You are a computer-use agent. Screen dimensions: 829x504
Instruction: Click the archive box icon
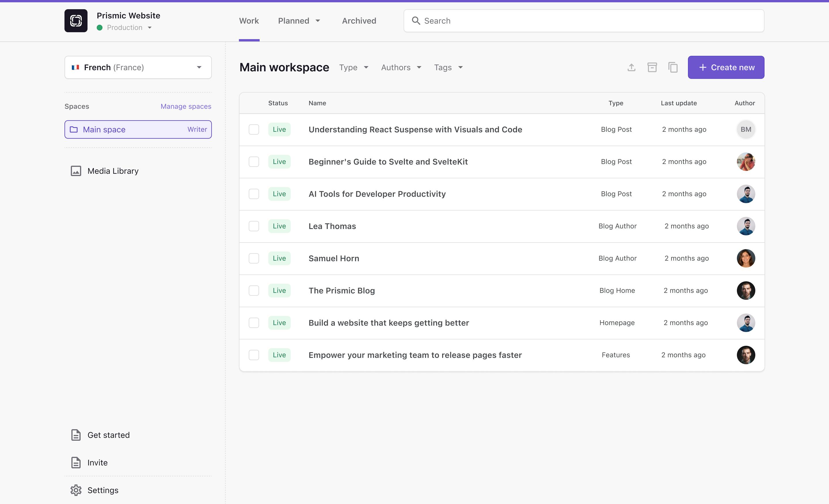pos(652,67)
